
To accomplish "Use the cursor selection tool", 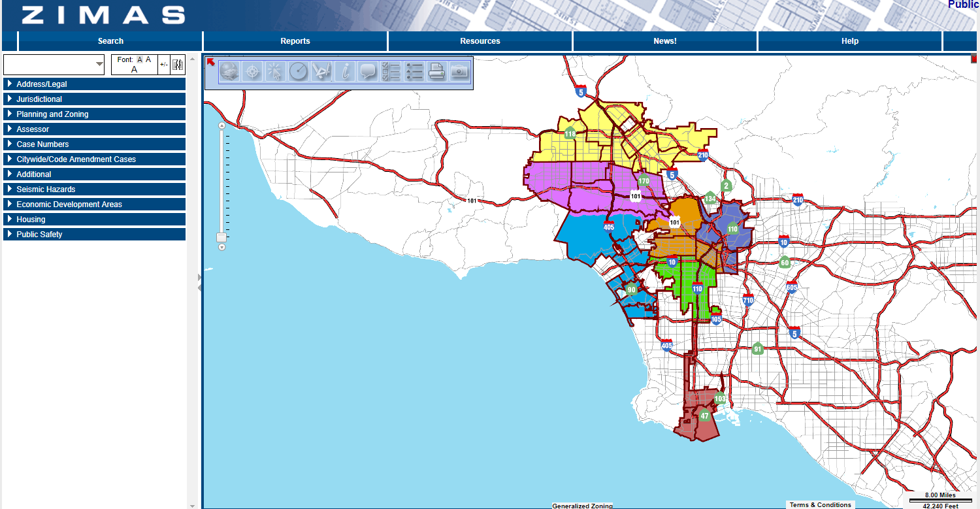I will coord(274,72).
